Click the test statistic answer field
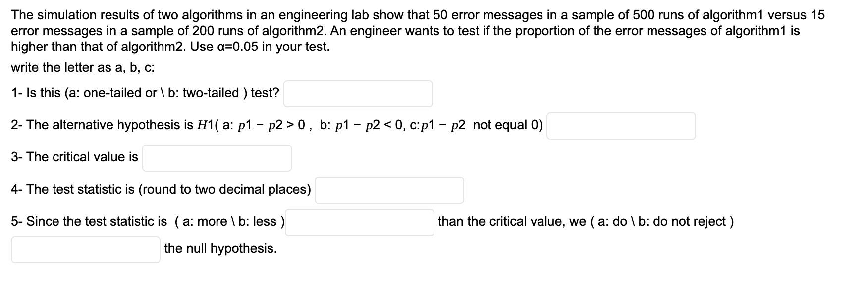 (x=389, y=190)
